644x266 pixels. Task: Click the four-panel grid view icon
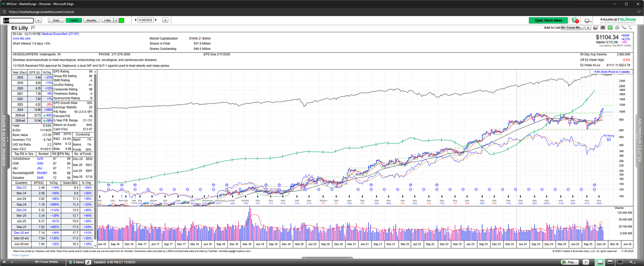pyautogui.click(x=603, y=28)
